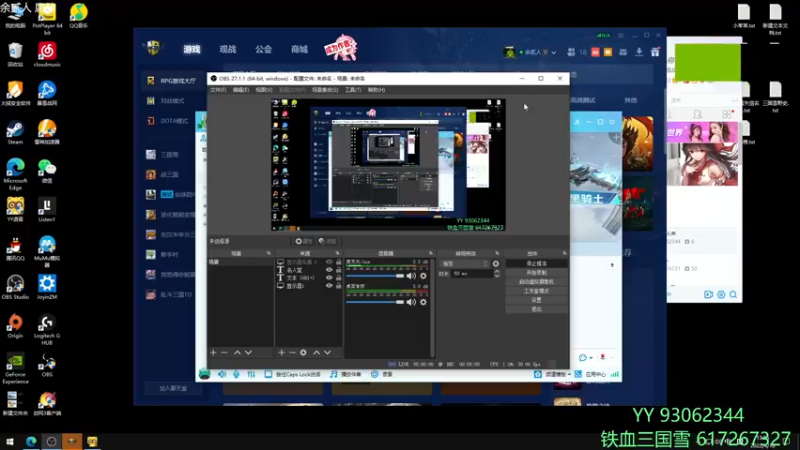
Task: Open the Steam desktop shortcut
Action: click(15, 133)
